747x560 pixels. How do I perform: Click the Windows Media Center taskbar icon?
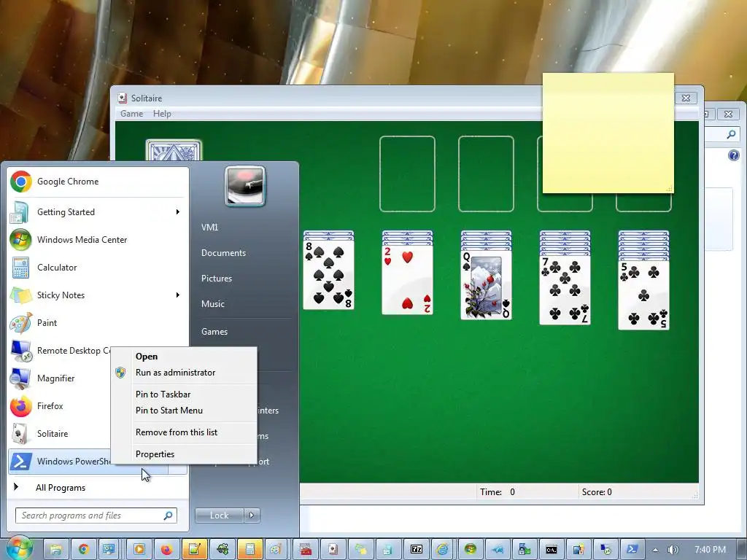(471, 549)
